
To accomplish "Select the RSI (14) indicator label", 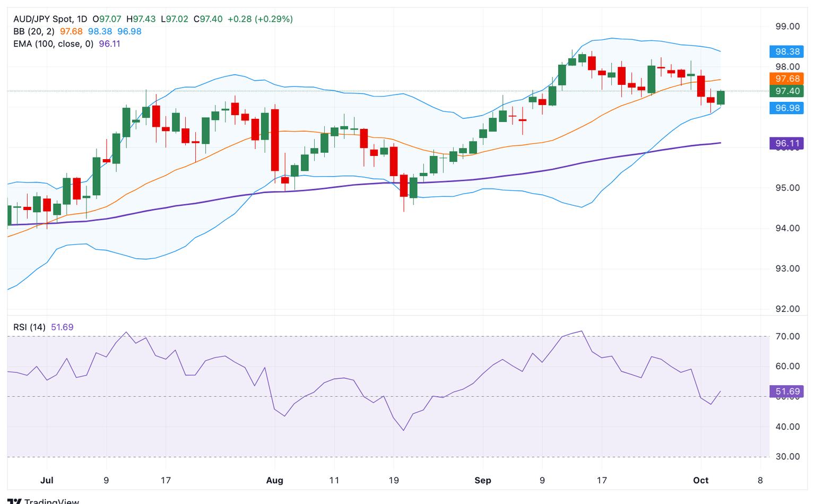I will click(29, 327).
